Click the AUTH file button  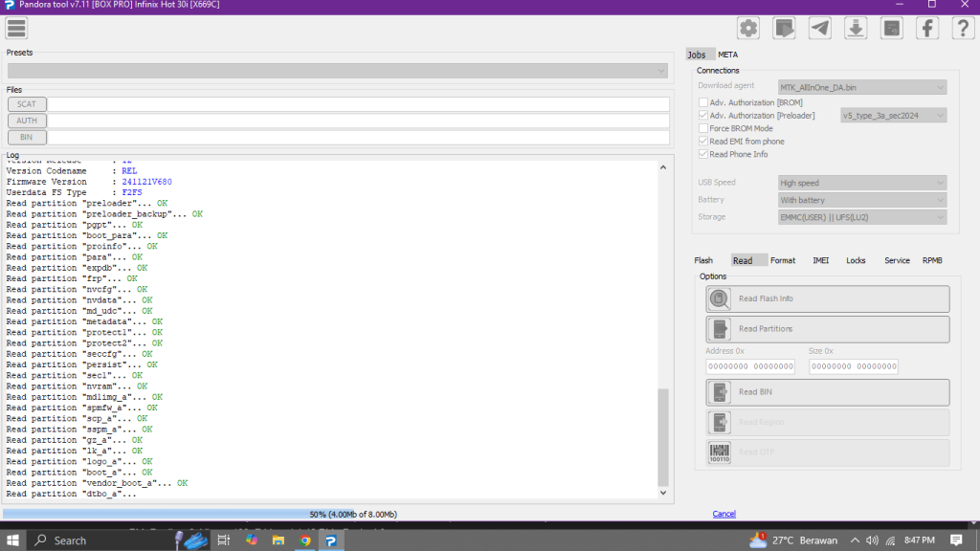point(26,121)
